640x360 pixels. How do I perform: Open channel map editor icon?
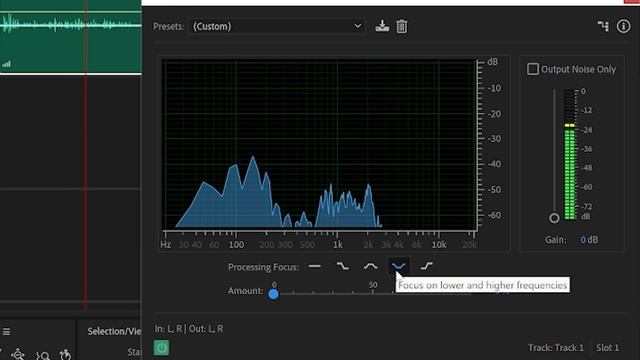click(603, 26)
